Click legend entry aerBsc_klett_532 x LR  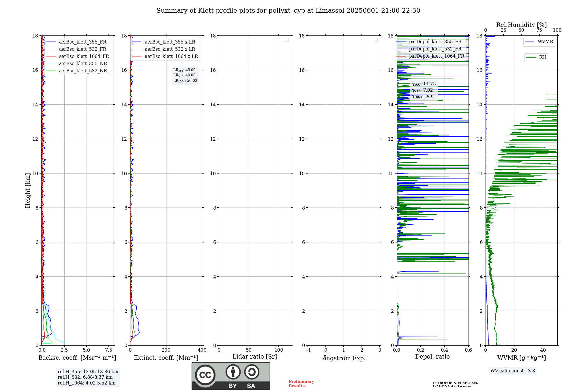[x=170, y=49]
